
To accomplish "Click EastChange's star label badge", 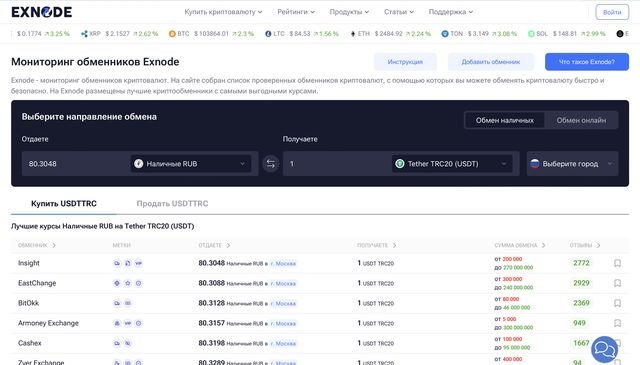I will pos(128,283).
